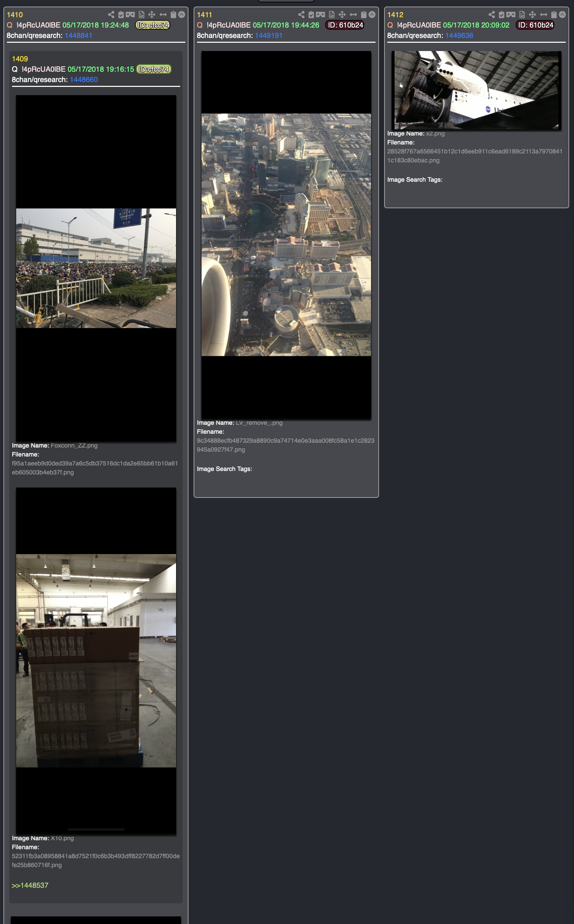Click ID: 610b24 badge on post 1412

click(x=535, y=25)
